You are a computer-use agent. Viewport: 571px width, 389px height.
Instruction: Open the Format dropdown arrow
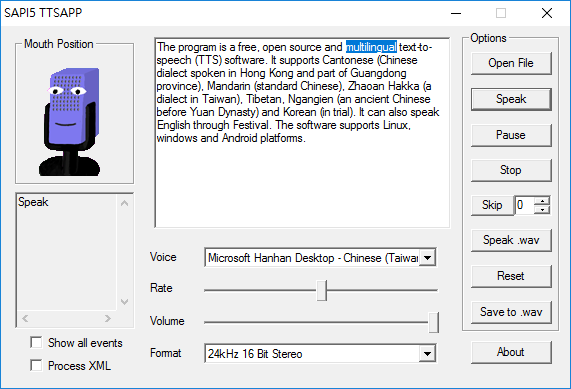point(428,353)
